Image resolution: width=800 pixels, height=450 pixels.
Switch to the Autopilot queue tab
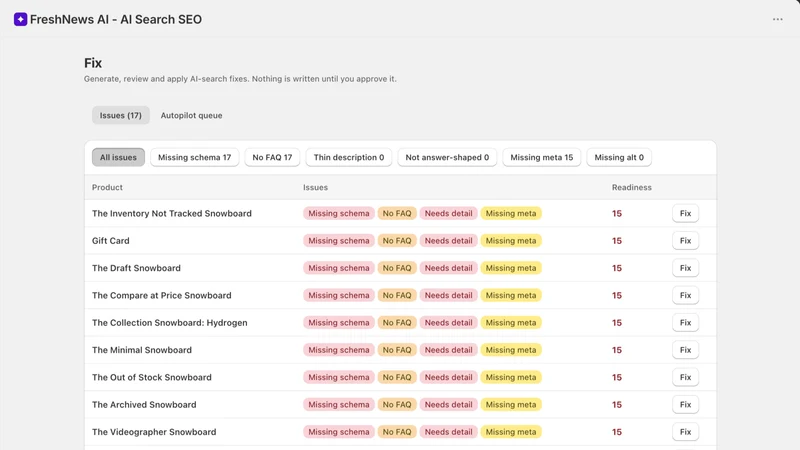[191, 115]
